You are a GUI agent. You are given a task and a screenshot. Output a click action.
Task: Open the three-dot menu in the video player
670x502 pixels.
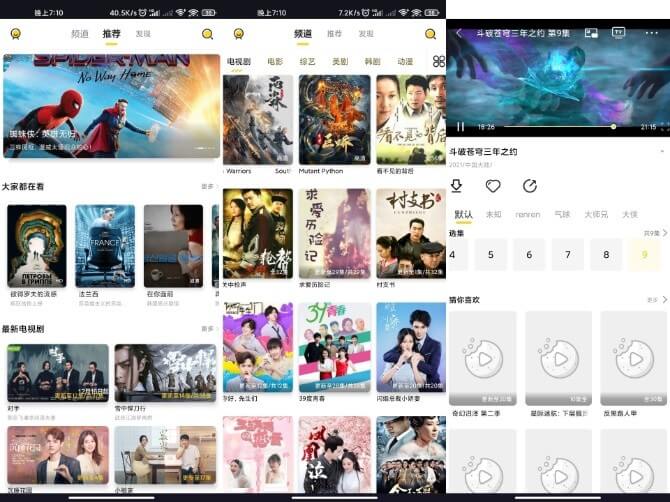(649, 33)
